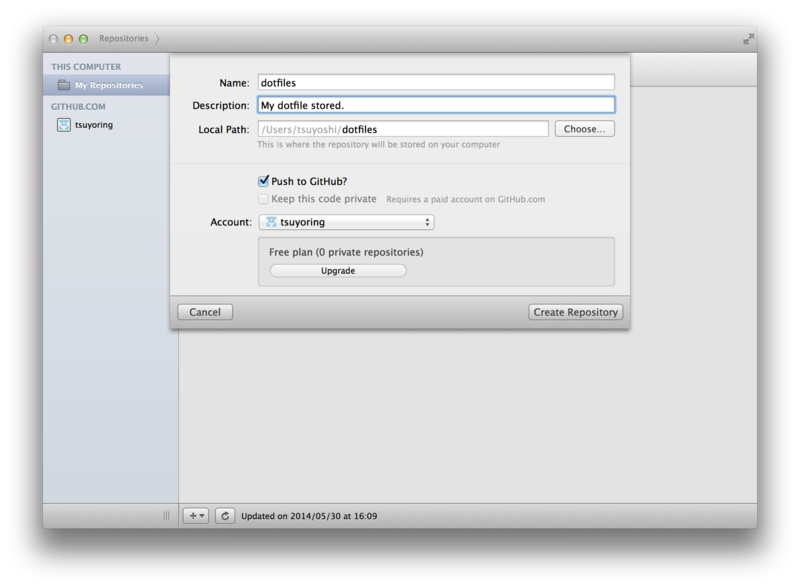Click the tsuyoring avatar icon in sidebar
800x588 pixels.
click(x=64, y=125)
